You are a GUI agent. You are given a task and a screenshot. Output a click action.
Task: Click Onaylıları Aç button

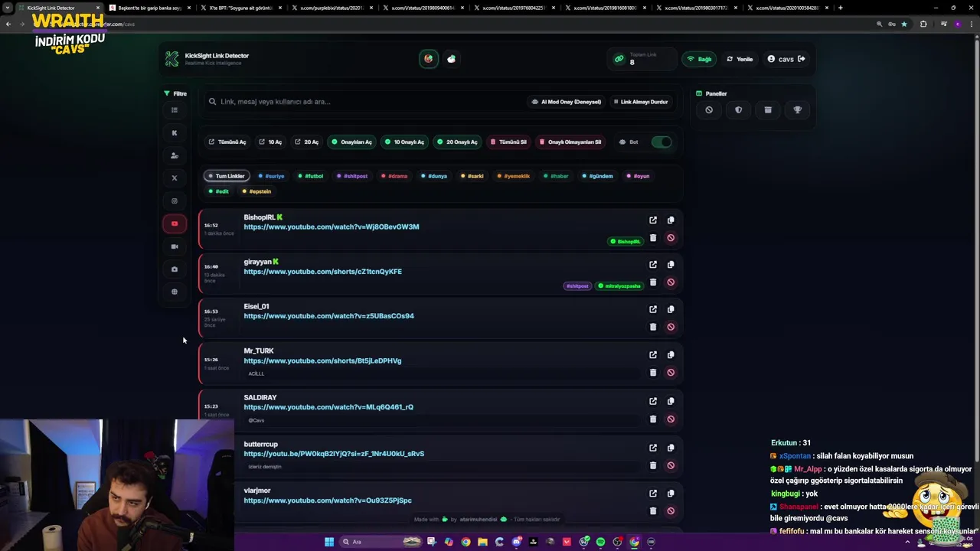pyautogui.click(x=351, y=142)
